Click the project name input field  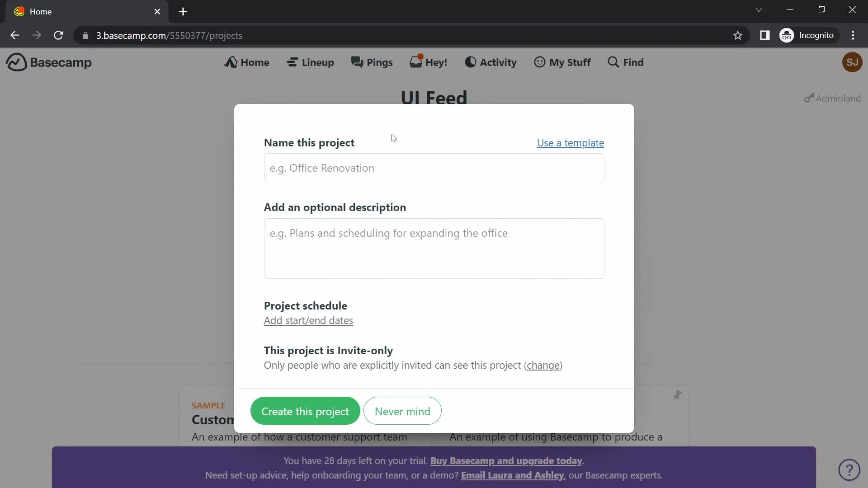click(434, 168)
